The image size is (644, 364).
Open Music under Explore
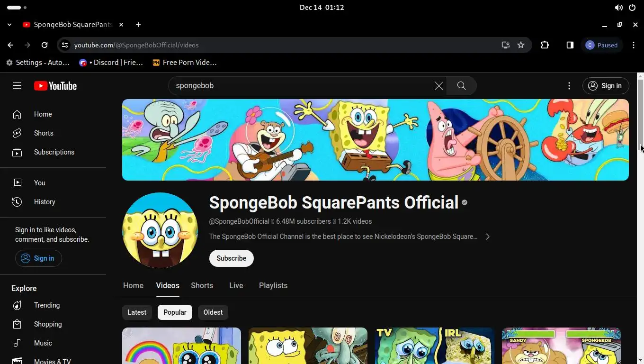coord(53,343)
